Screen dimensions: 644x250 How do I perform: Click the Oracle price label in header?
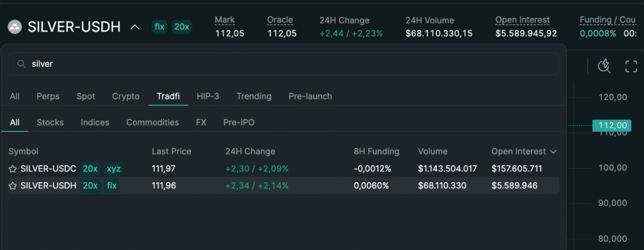280,20
